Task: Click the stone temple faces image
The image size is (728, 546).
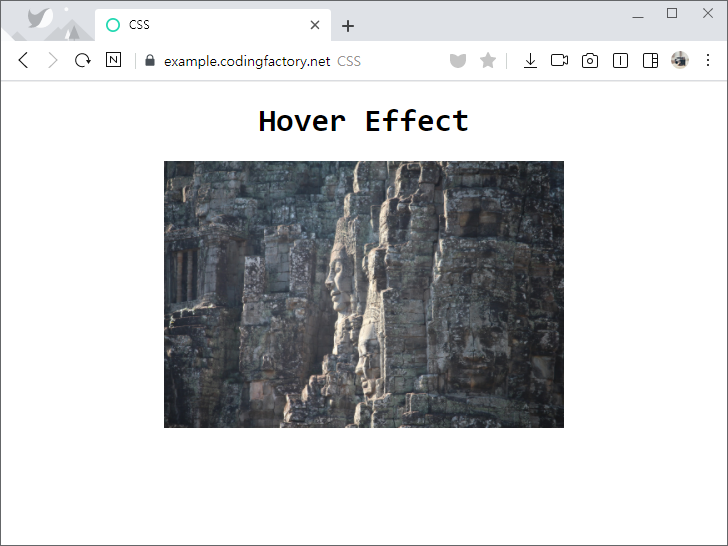Action: pyautogui.click(x=364, y=294)
